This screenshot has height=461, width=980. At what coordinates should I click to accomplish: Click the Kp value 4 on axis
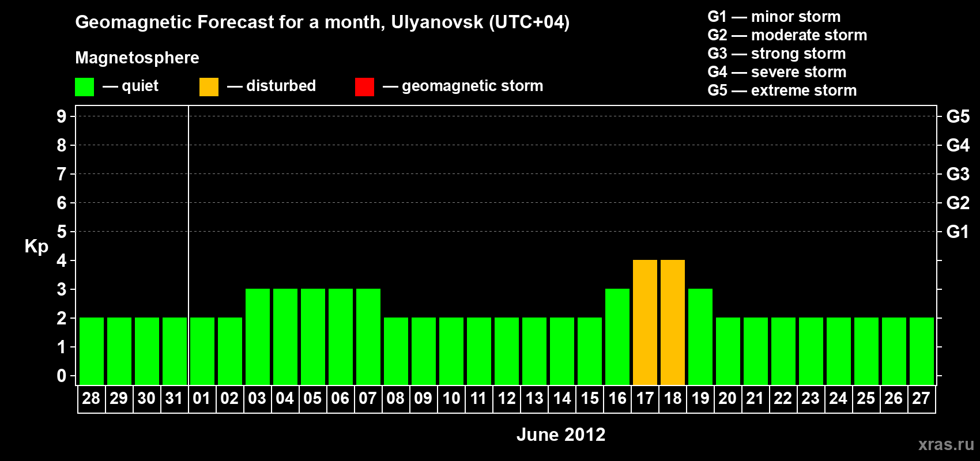[62, 260]
